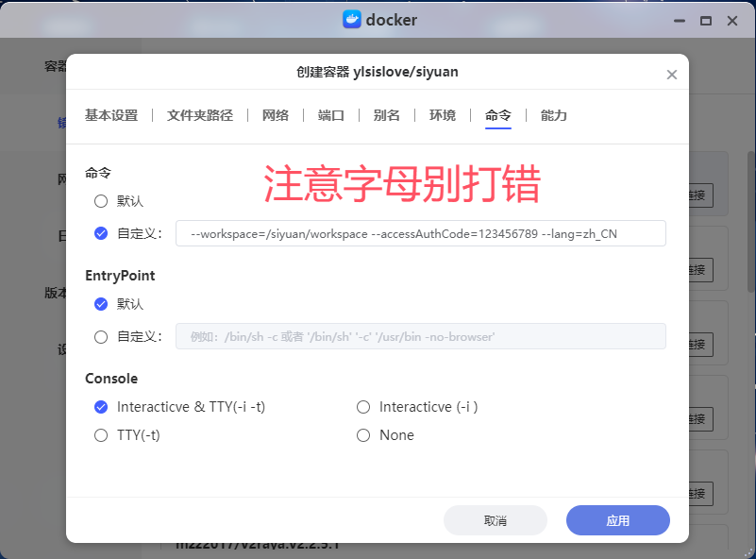Maximize the Docker window

tap(705, 20)
